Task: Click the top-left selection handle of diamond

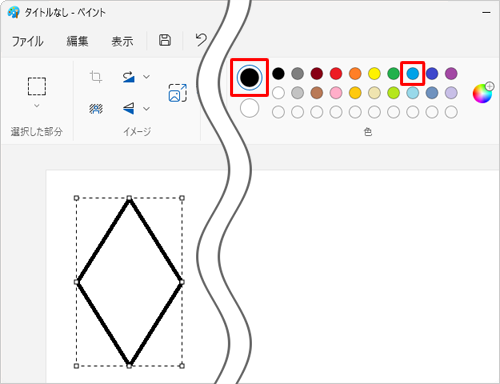Action: point(76,198)
